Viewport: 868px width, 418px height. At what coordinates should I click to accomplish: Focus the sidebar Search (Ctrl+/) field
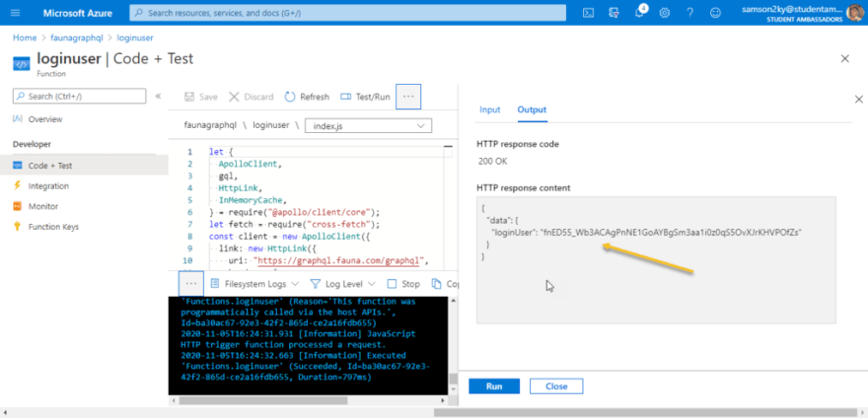(x=79, y=97)
